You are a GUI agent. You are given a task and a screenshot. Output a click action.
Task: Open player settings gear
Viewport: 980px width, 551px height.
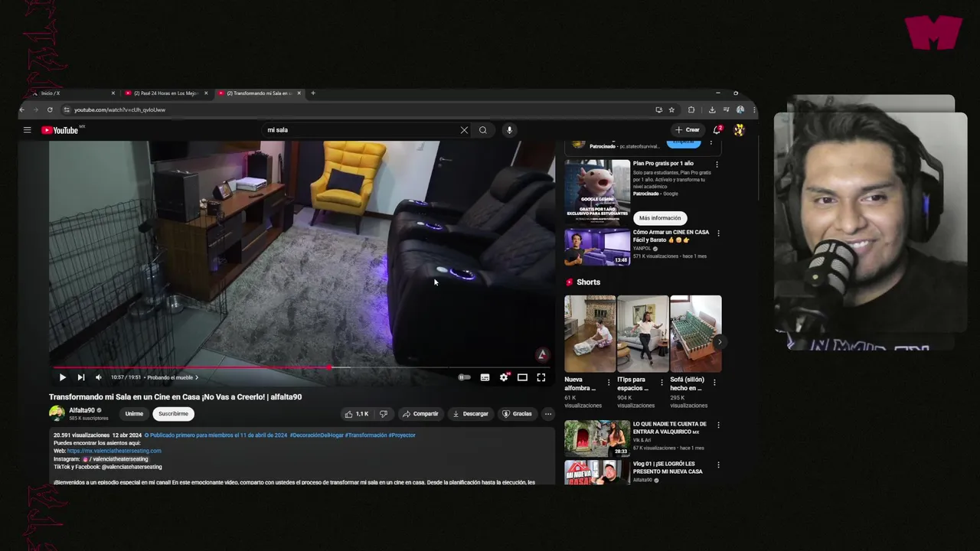(x=504, y=377)
